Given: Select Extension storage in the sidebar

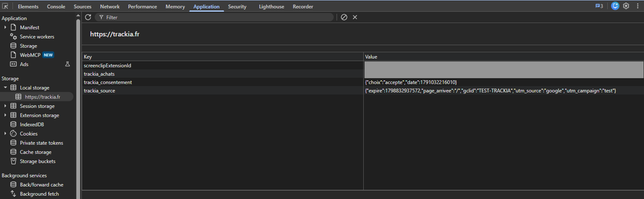Looking at the screenshot, I should point(39,115).
